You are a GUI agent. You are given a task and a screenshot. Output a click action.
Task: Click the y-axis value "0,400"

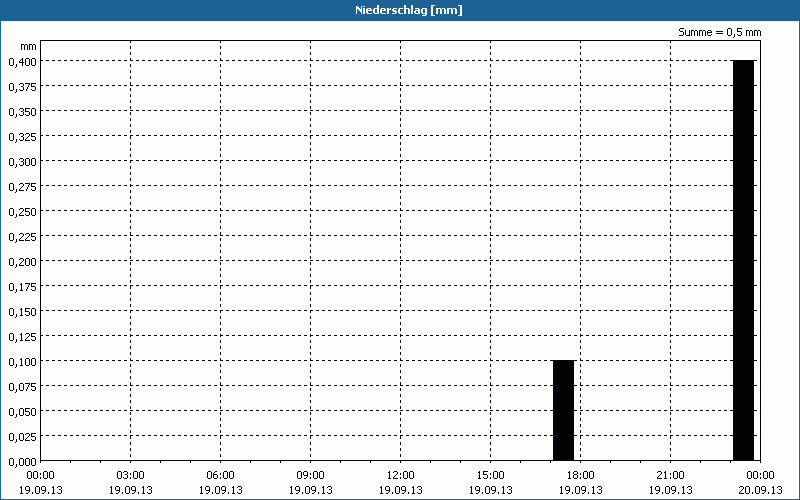pos(22,61)
